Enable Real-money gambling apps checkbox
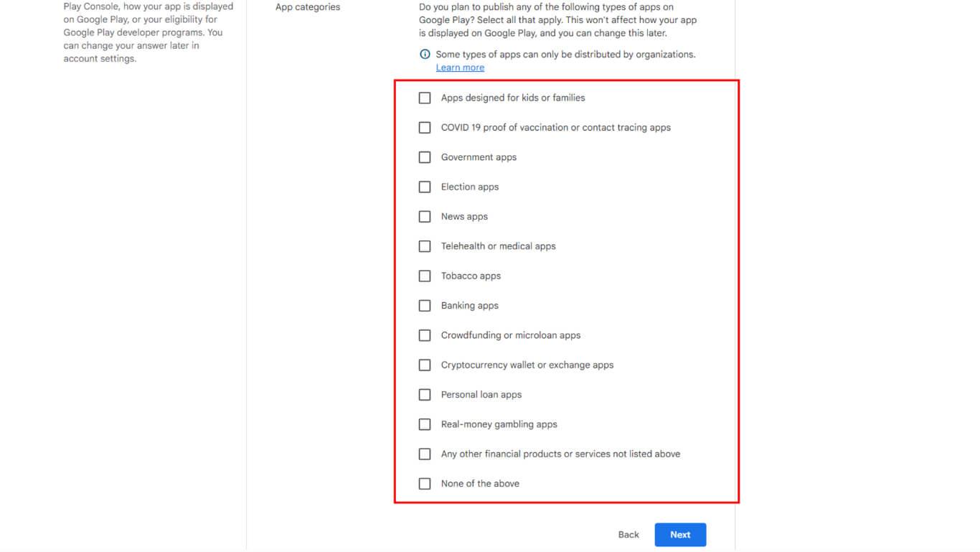Viewport: 980px width, 552px height. tap(425, 424)
